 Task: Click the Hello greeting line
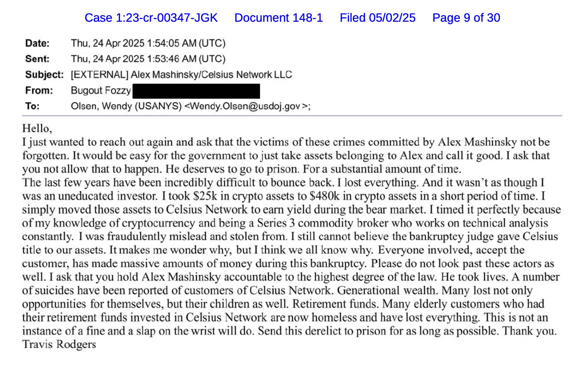tap(37, 129)
